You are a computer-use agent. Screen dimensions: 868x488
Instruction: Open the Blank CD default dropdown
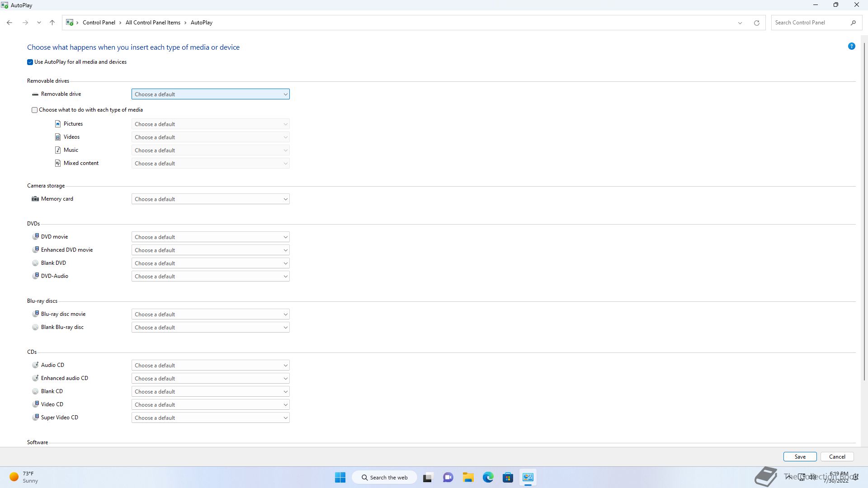[210, 392]
